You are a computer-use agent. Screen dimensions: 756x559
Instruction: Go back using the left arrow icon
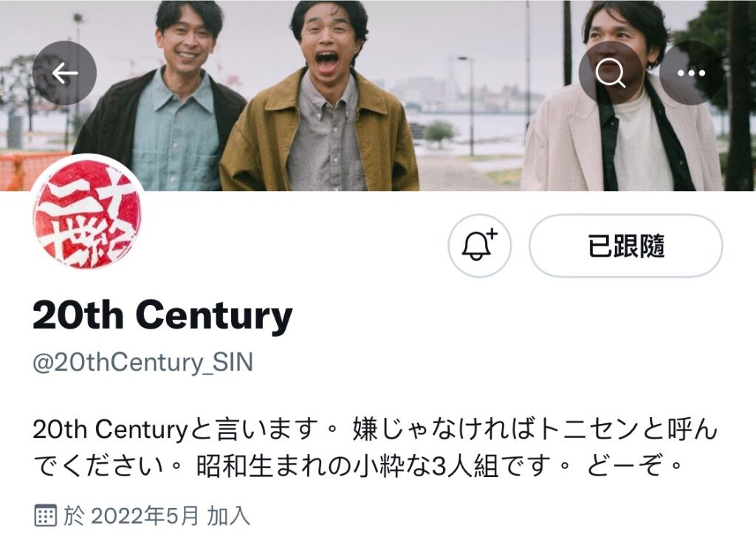click(x=65, y=73)
